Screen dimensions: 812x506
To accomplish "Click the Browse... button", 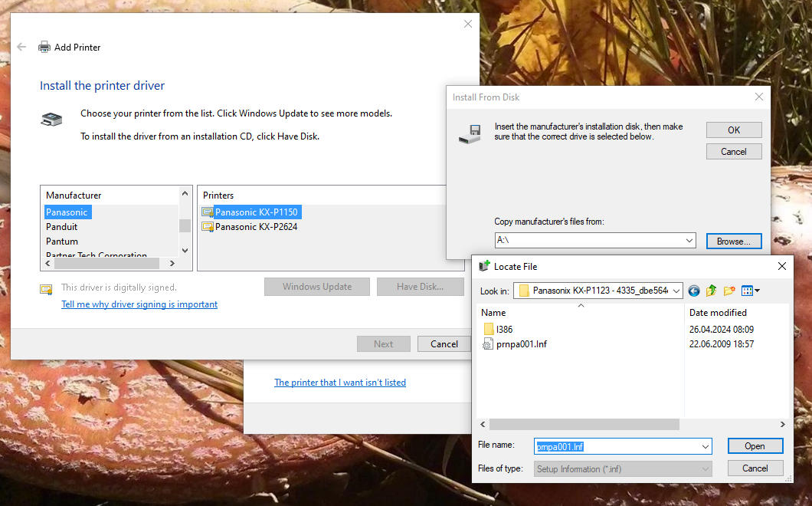I will pyautogui.click(x=734, y=241).
